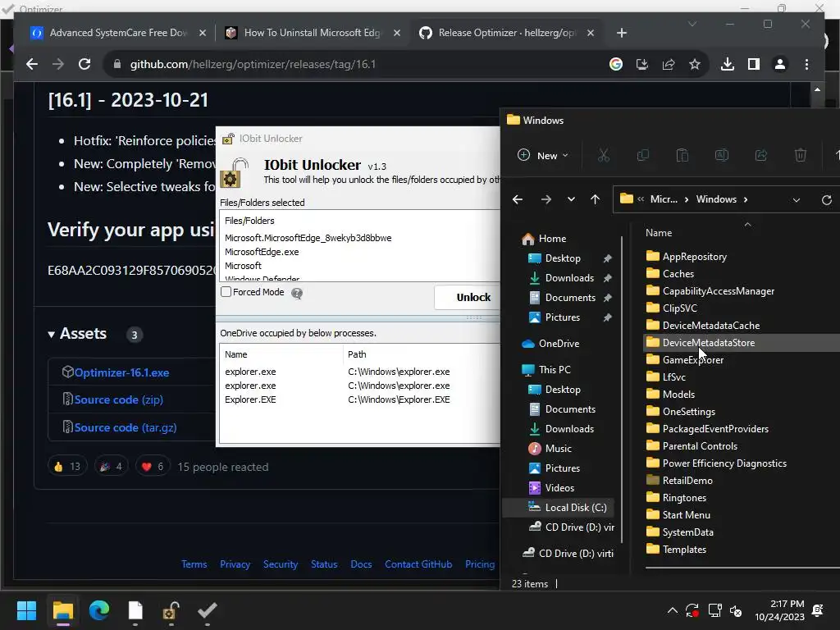The height and width of the screenshot is (630, 840).
Task: Click page scrollbar up arrow
Action: (x=817, y=89)
